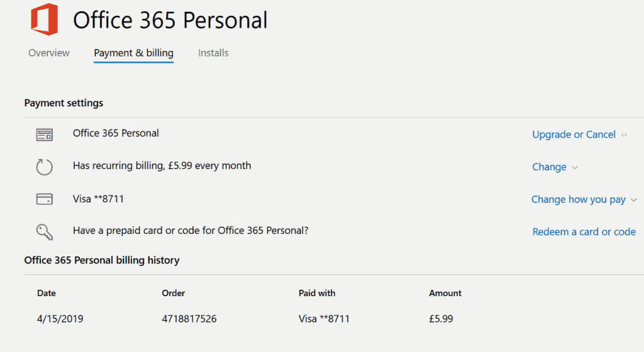Click the £5.99 amount in billing history
Screen dimensions: 644x352
(441, 319)
